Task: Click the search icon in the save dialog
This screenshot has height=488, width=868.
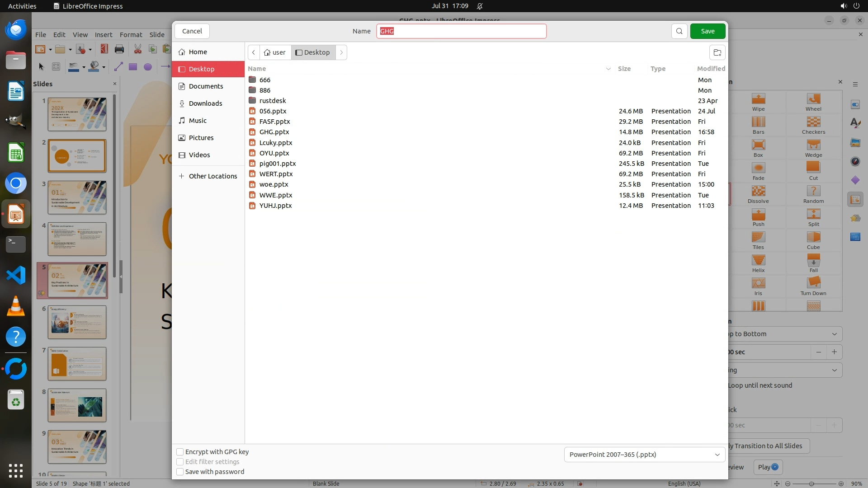Action: (x=679, y=31)
